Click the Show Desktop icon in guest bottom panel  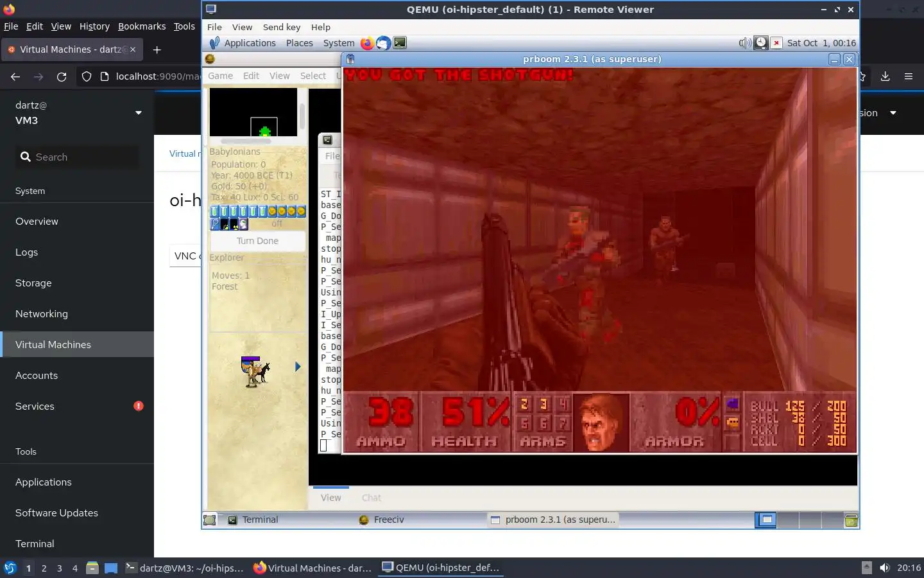click(210, 520)
